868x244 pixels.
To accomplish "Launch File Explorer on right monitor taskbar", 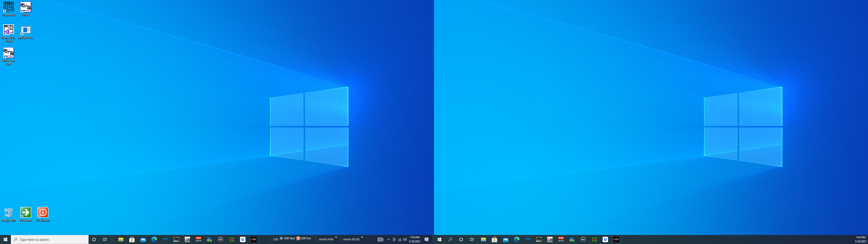I will click(483, 239).
